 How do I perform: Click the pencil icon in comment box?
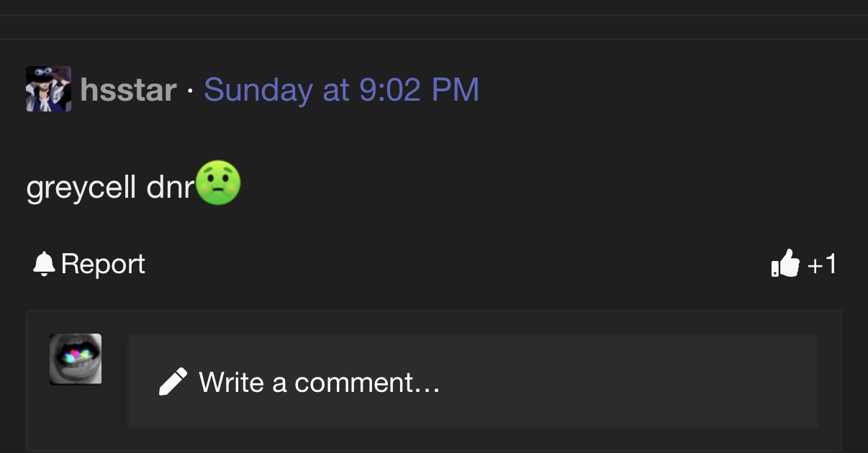coord(173,381)
